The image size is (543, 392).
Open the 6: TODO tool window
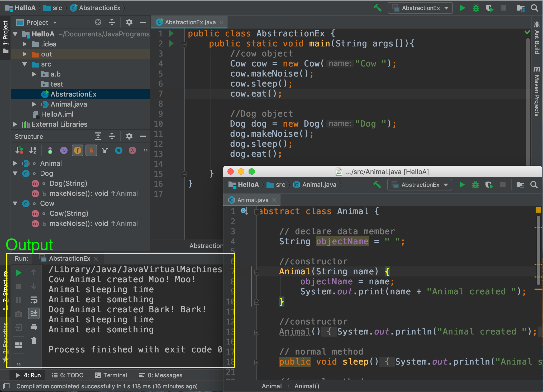[x=68, y=375]
